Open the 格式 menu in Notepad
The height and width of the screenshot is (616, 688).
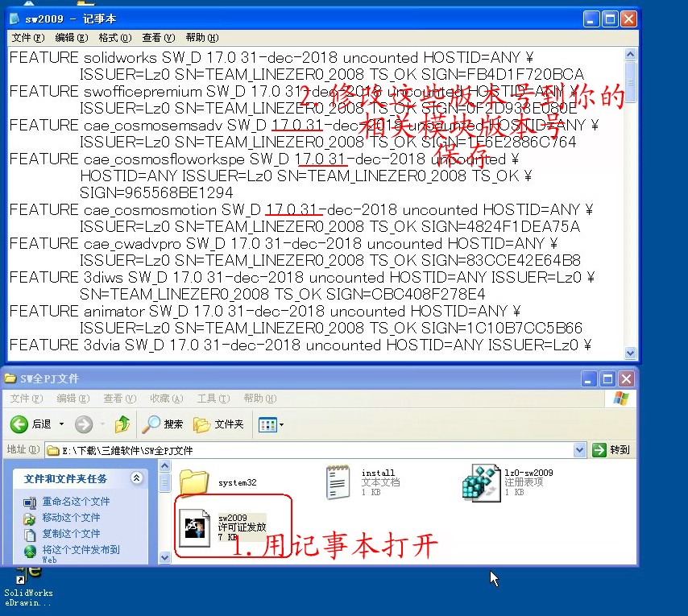115,38
